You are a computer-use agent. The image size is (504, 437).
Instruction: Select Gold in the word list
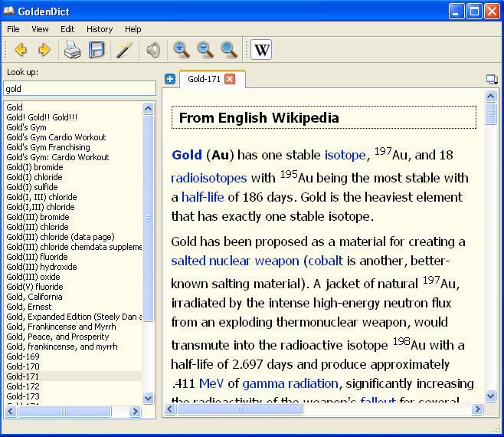tap(74, 107)
